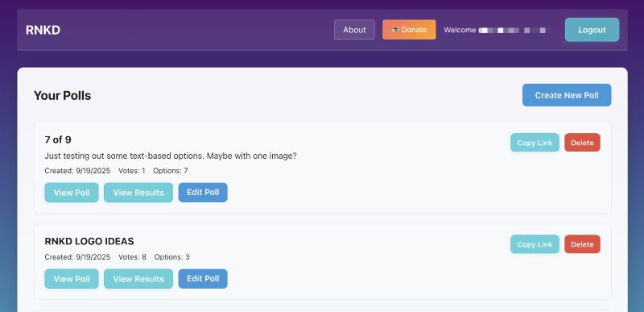View Poll for RNKD LOGO IDEAS
Screen dimensions: 644x312
click(x=72, y=279)
